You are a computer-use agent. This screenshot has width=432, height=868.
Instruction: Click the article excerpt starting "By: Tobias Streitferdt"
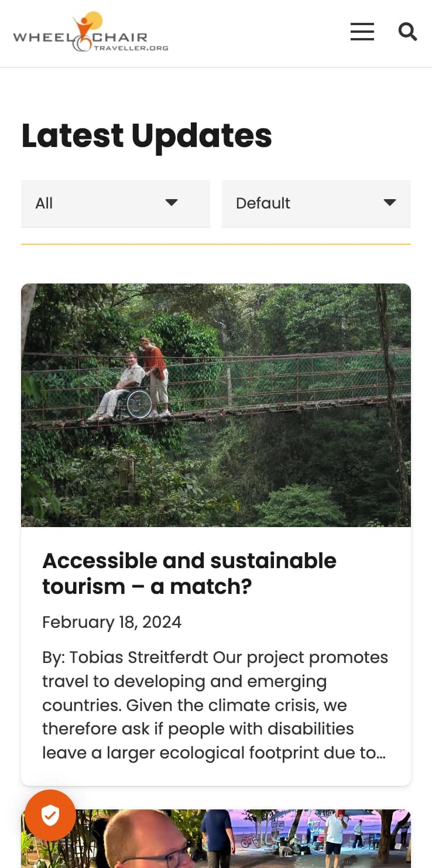coord(215,705)
